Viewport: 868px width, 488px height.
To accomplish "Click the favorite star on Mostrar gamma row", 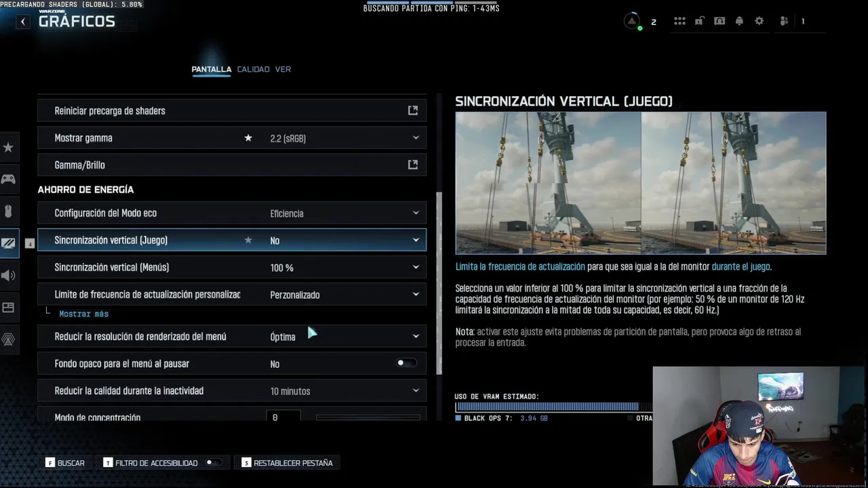I will (248, 138).
